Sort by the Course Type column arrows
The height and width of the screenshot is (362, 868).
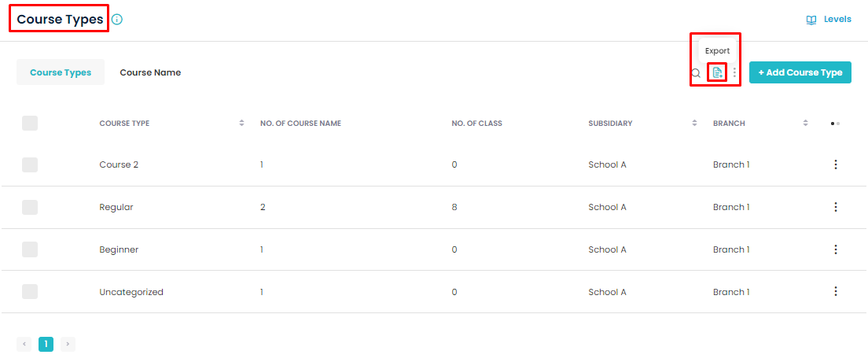pos(241,123)
